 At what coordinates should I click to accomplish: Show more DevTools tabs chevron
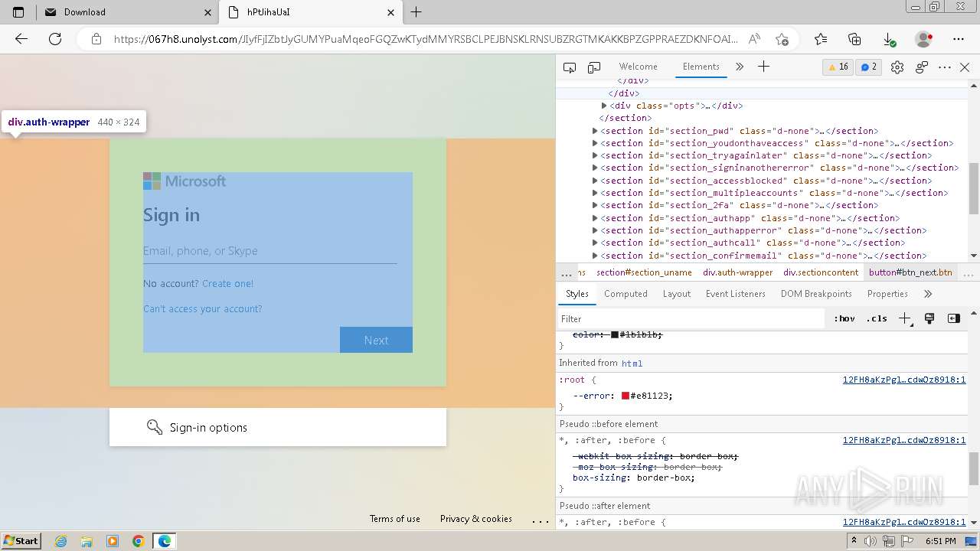740,67
